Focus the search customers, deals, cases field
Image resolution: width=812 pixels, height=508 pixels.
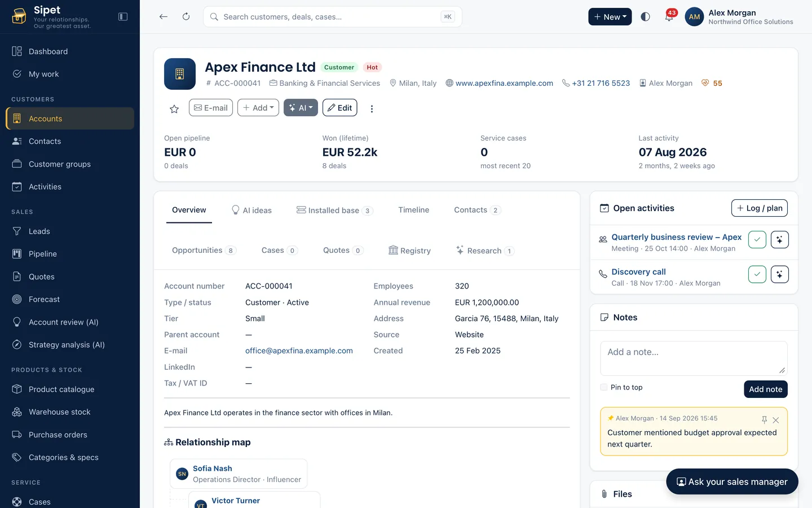pos(333,17)
